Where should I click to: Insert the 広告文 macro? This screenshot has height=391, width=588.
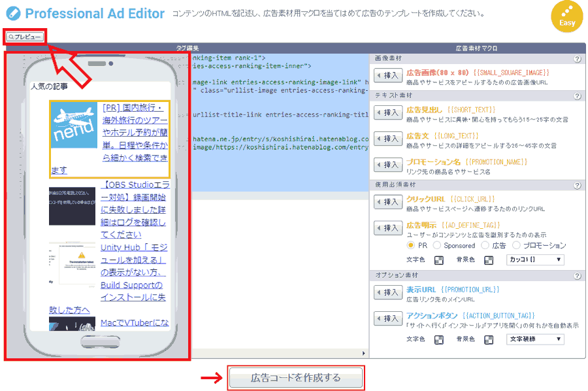tap(388, 139)
